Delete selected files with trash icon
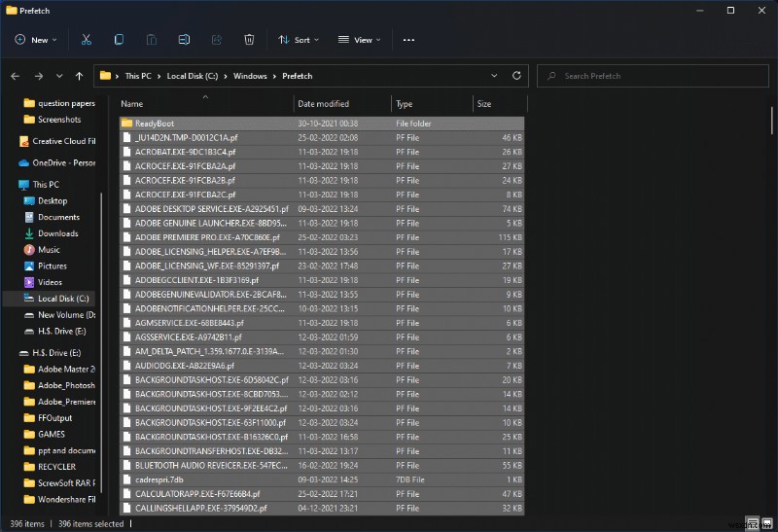 tap(249, 40)
